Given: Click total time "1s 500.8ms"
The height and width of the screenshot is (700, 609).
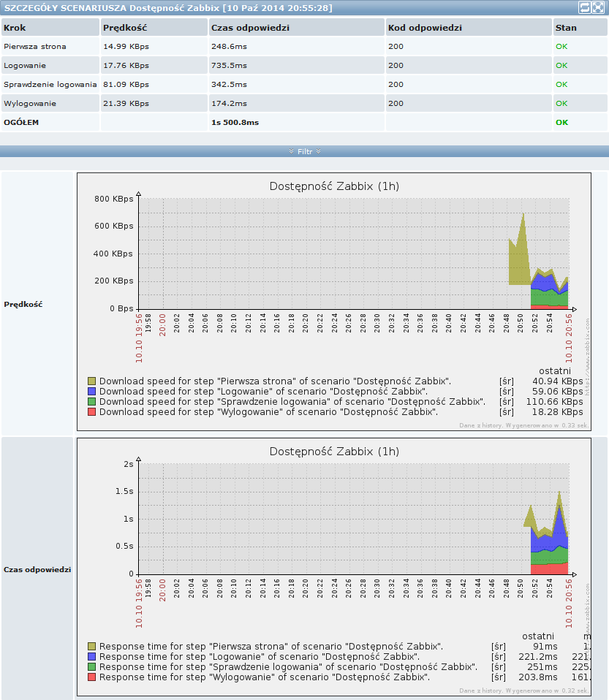Looking at the screenshot, I should coord(235,122).
